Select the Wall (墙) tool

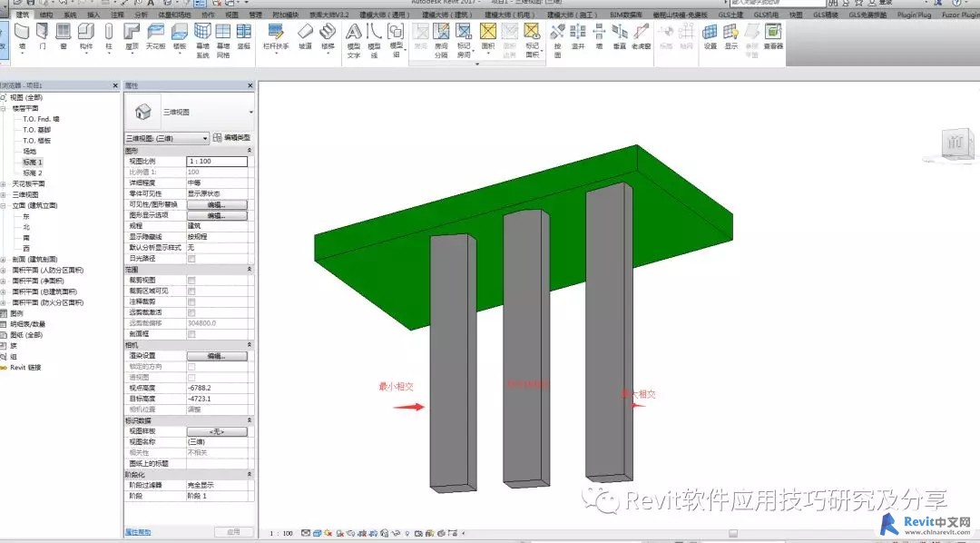[x=23, y=35]
